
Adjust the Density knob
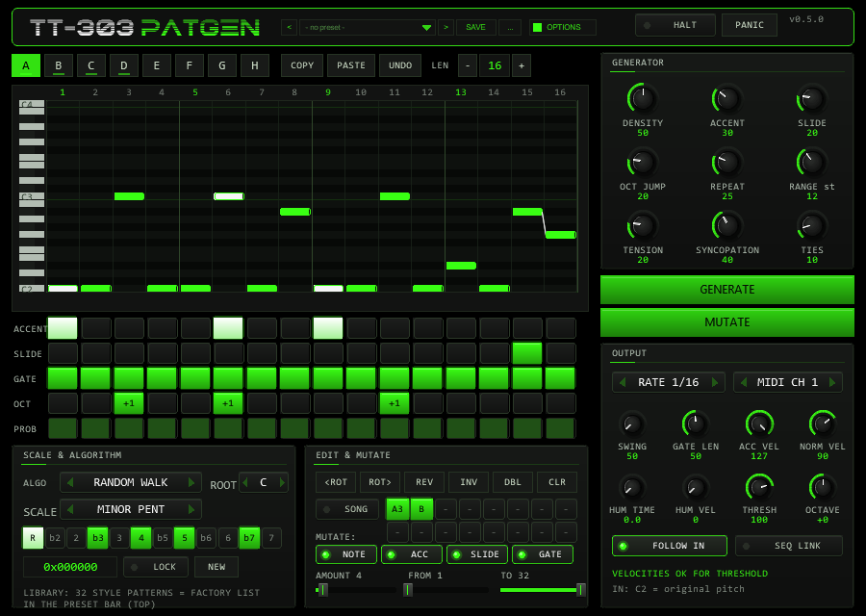643,99
